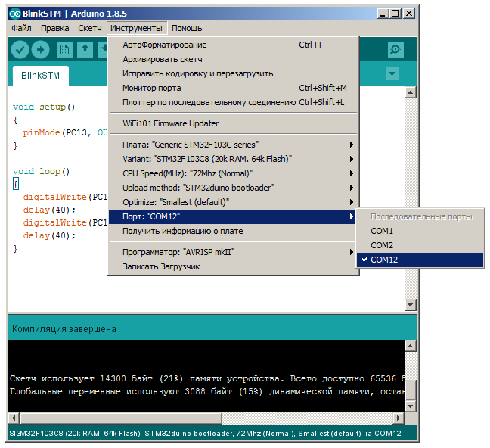Open Плоттер по последовательному соединению

pyautogui.click(x=233, y=102)
